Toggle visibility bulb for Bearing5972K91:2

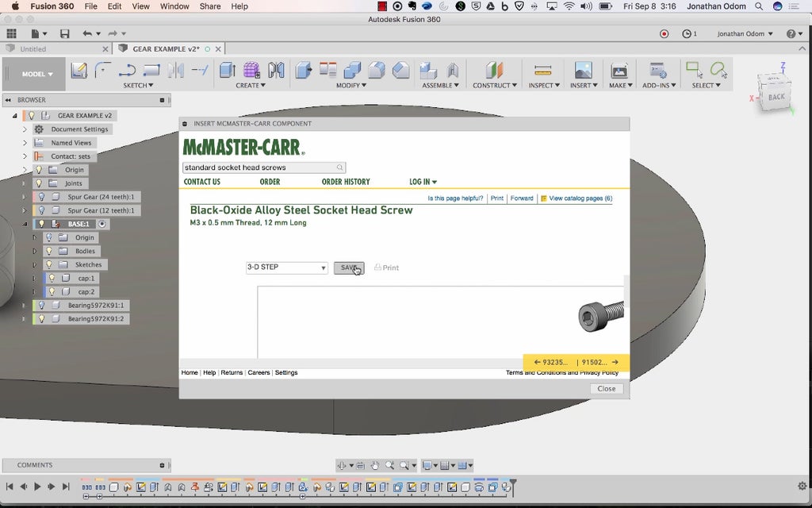(41, 319)
